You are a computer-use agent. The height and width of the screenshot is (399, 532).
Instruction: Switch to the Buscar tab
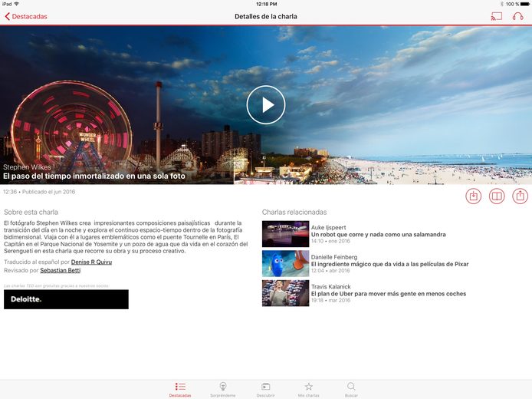pyautogui.click(x=351, y=390)
